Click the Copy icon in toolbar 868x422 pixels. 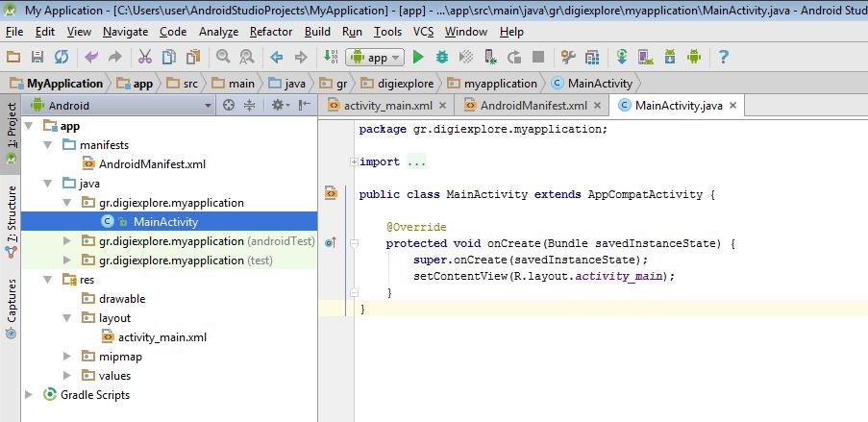pos(169,57)
